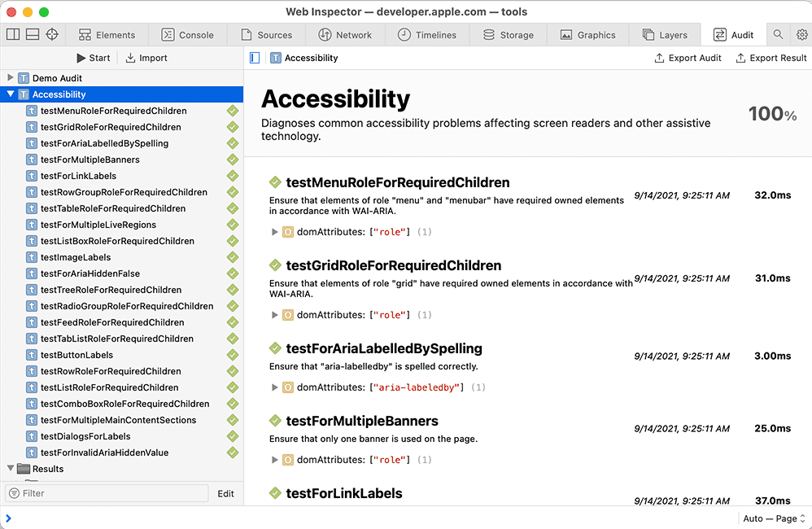This screenshot has height=529, width=812.
Task: Start the audit
Action: pyautogui.click(x=94, y=58)
